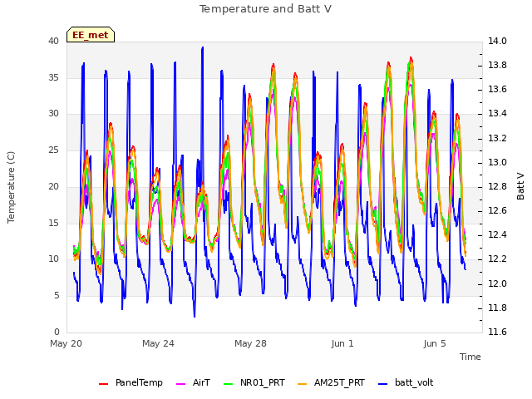Click the Temperature (C) axis label
532x399 pixels.
click(11, 187)
